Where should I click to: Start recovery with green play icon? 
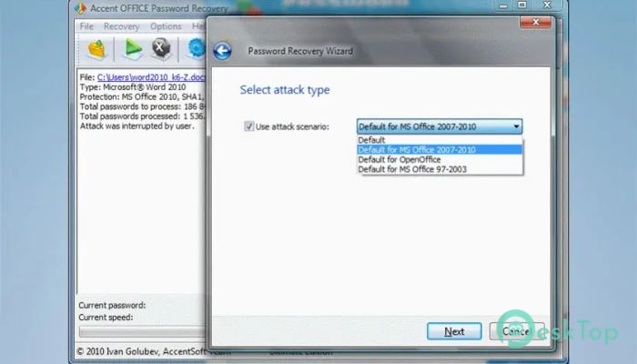[133, 50]
